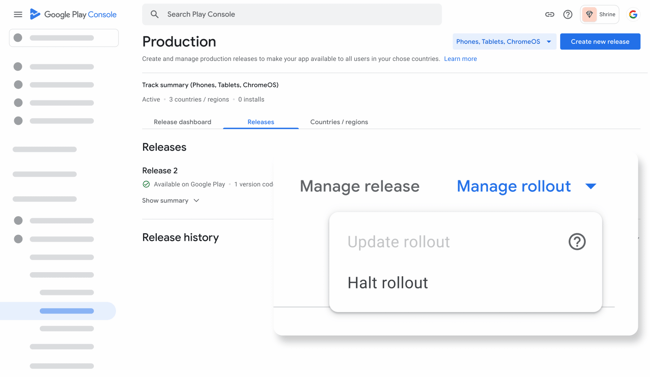Click the Manage release button
The height and width of the screenshot is (377, 650).
click(x=359, y=186)
